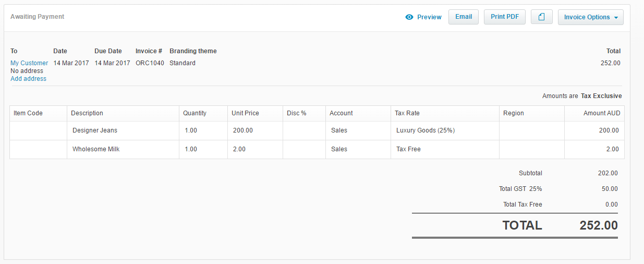
Task: Select the Date value 14 Mar 2017
Action: click(71, 63)
